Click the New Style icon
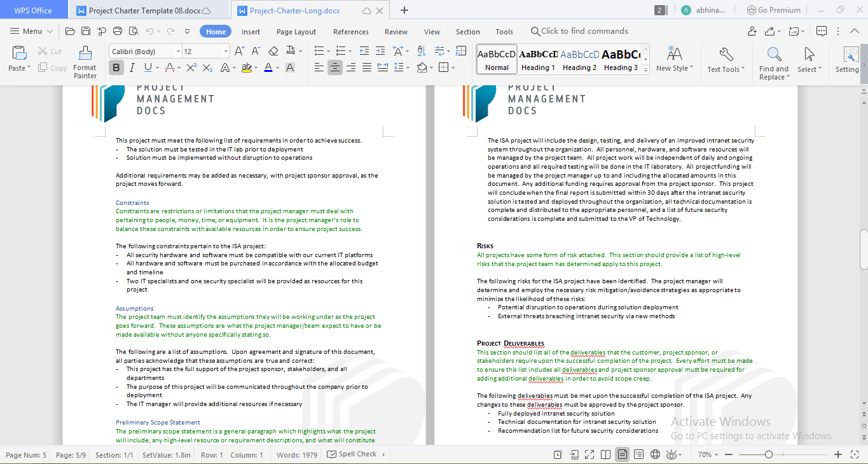868x464 pixels. pyautogui.click(x=675, y=54)
